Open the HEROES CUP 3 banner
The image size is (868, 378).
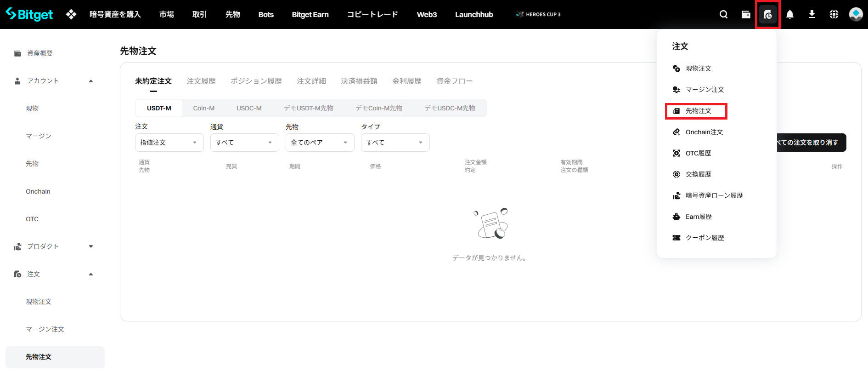tap(538, 14)
